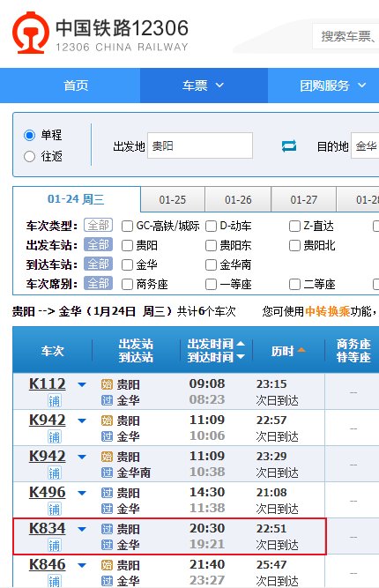Click the 过 icon beside K834 贵阳
Screen dimensions: 379x588
[x=107, y=529]
